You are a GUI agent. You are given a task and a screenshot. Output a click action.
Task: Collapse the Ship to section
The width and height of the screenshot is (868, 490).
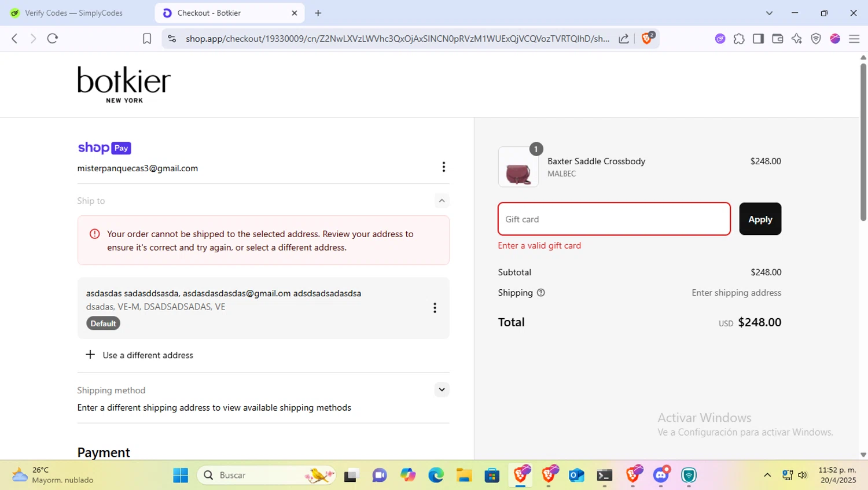click(442, 201)
